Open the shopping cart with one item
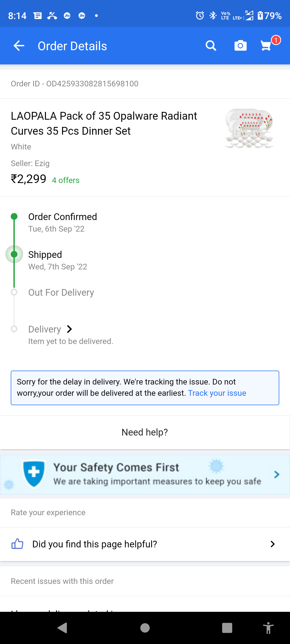 (267, 45)
